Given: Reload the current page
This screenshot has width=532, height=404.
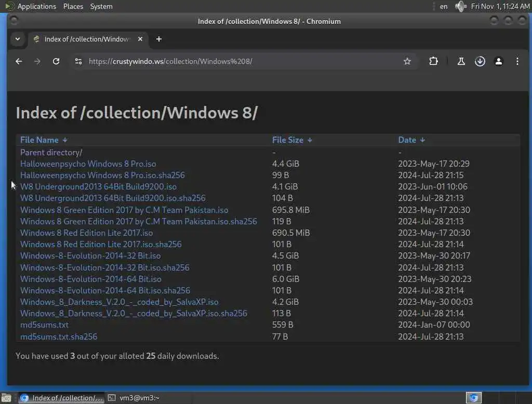Looking at the screenshot, I should (x=56, y=61).
